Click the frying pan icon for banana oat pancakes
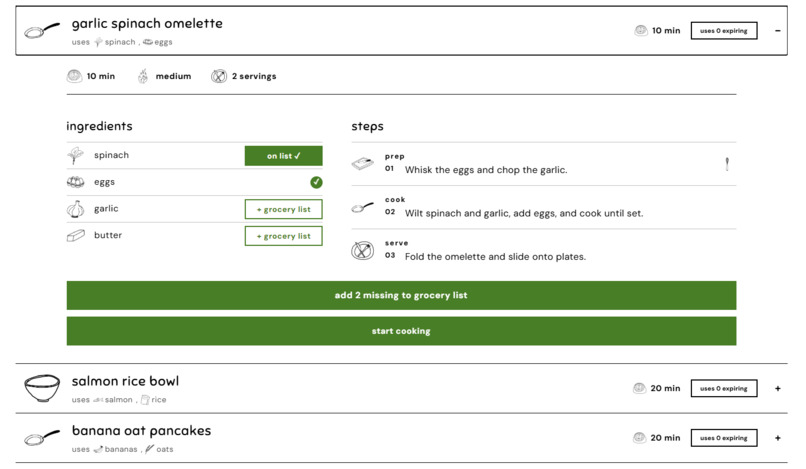Viewport: 806px width, 469px height. coord(42,438)
